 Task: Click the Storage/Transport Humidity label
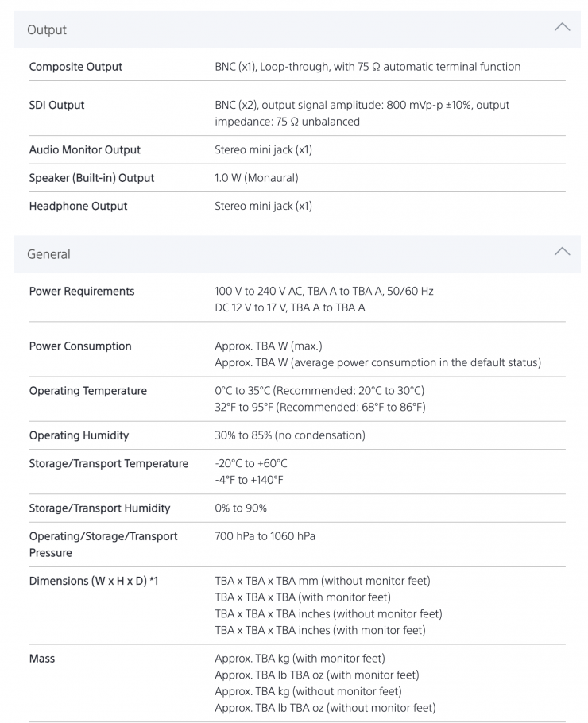coord(99,508)
